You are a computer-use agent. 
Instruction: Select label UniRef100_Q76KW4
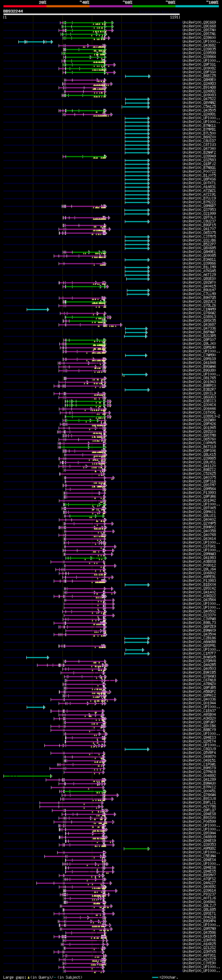tap(199, 794)
